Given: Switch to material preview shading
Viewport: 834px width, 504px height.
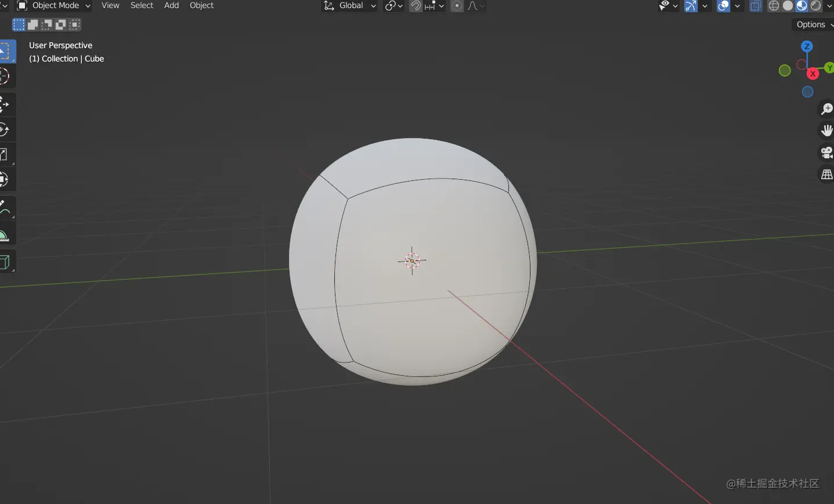Looking at the screenshot, I should click(x=801, y=6).
